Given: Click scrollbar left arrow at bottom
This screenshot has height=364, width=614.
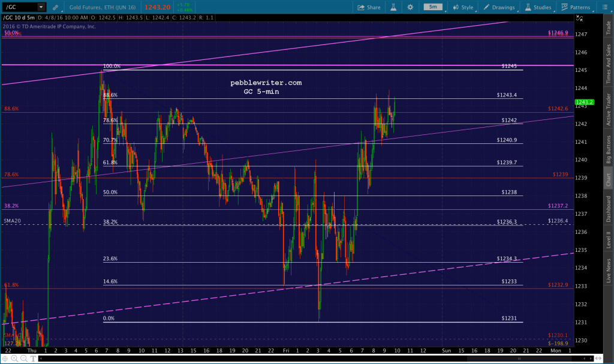Looking at the screenshot, I should 40,358.
